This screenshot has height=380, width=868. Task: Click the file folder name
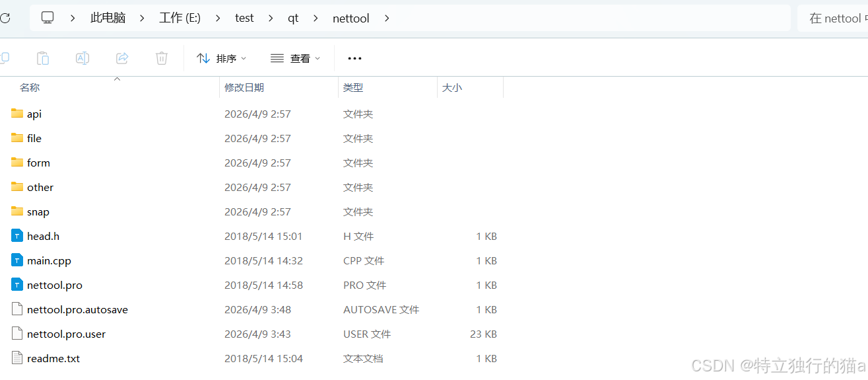(x=34, y=138)
